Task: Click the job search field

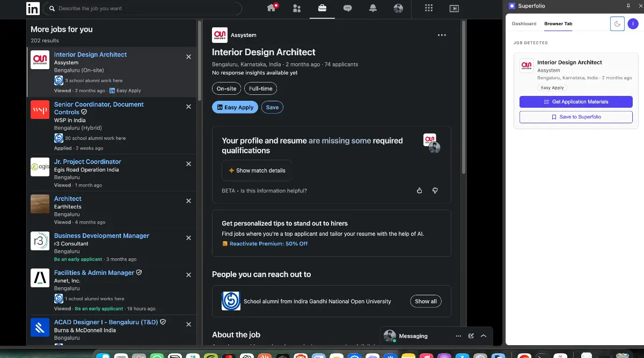Action: point(142,9)
